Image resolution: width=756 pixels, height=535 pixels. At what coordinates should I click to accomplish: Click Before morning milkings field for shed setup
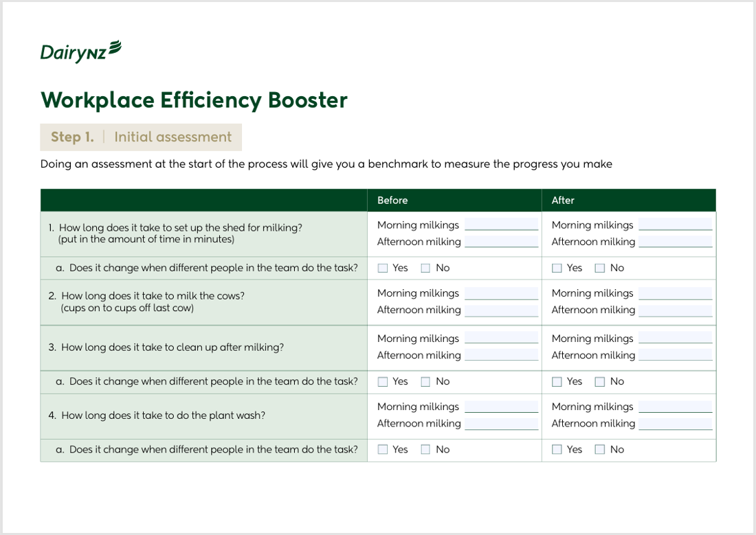(502, 225)
